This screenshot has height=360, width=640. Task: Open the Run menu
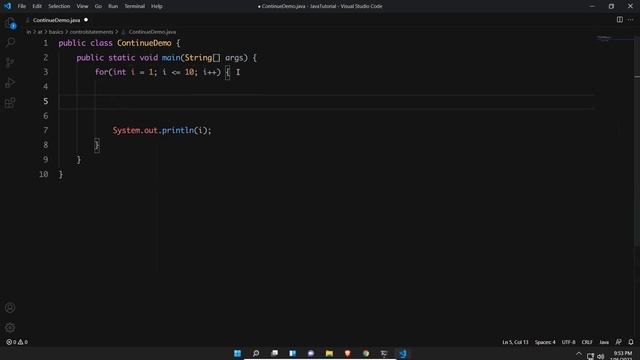pos(113,6)
